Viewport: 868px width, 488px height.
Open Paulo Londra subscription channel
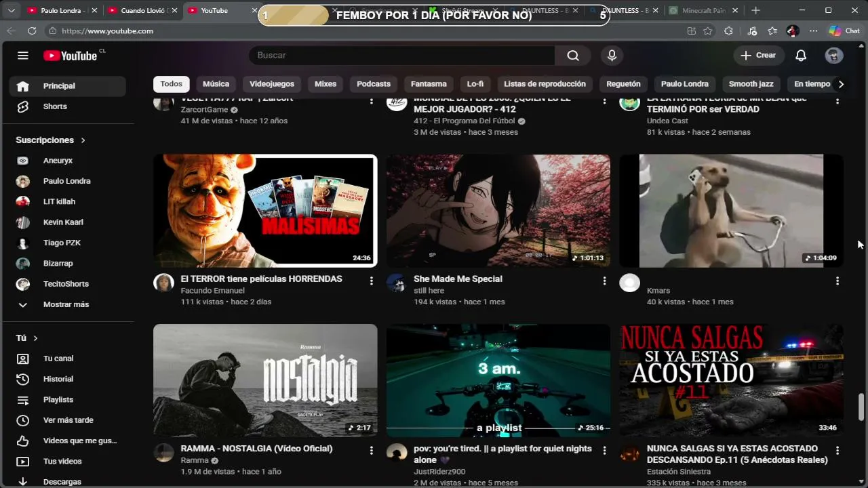coord(67,181)
